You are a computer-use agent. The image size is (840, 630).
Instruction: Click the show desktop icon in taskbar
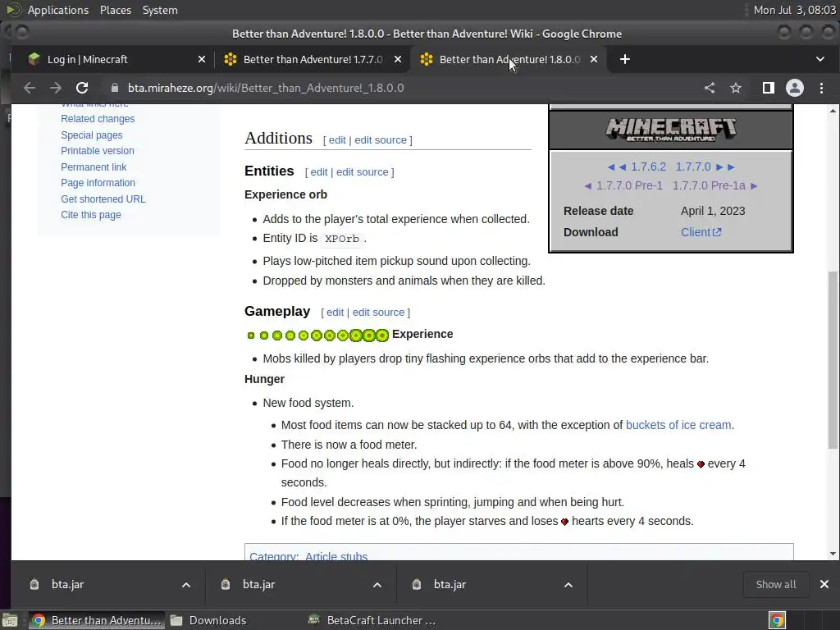pos(10,620)
